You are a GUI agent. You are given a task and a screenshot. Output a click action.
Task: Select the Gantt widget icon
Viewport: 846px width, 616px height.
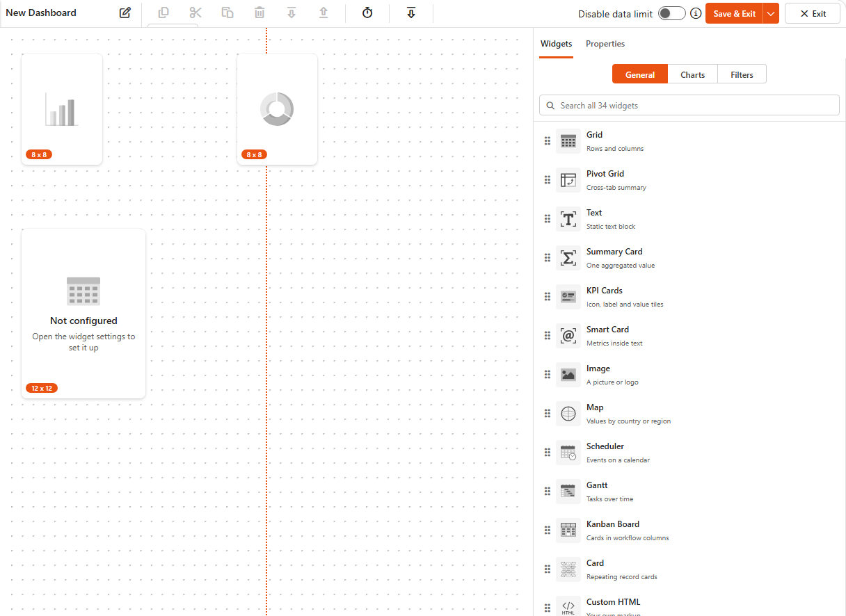coord(568,491)
